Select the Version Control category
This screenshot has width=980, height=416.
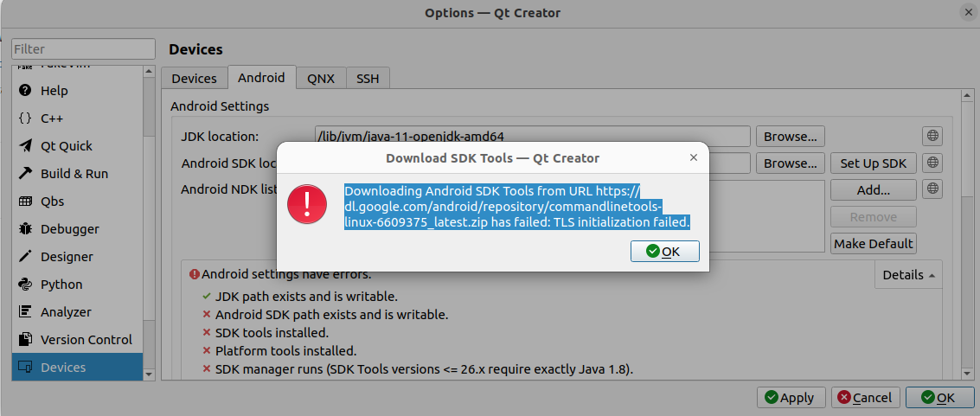tap(77, 339)
